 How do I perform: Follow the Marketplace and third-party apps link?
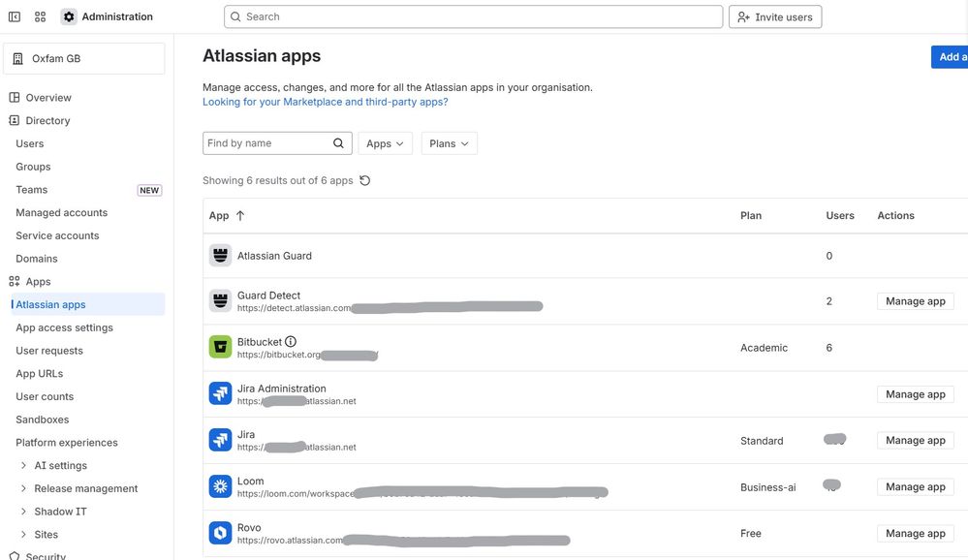tap(326, 102)
